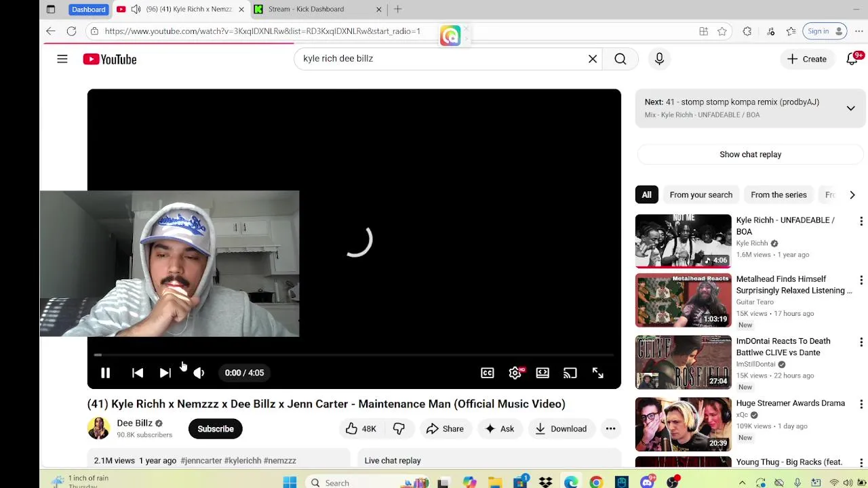The width and height of the screenshot is (868, 488).
Task: Submit search with the magnifier button
Action: pos(620,59)
